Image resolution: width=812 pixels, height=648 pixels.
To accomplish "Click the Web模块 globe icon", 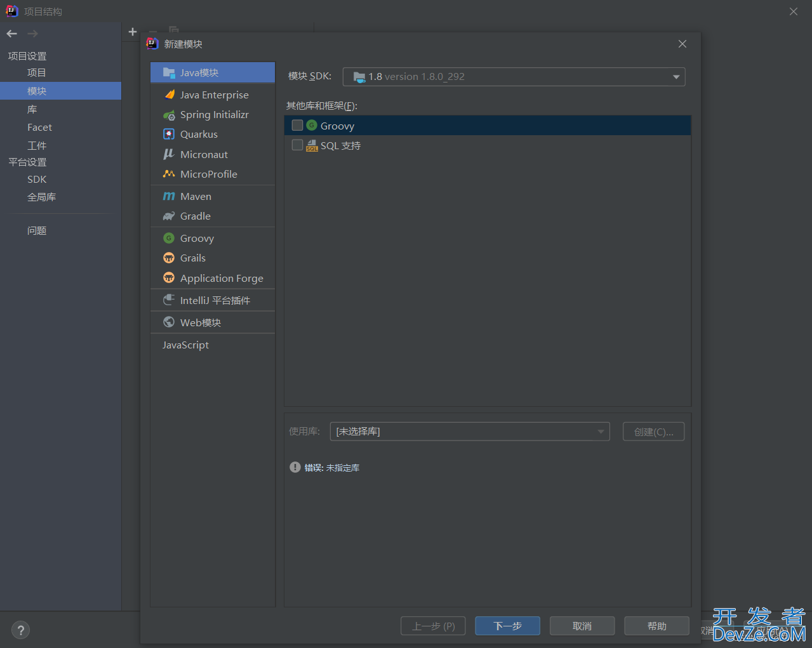I will tap(169, 322).
